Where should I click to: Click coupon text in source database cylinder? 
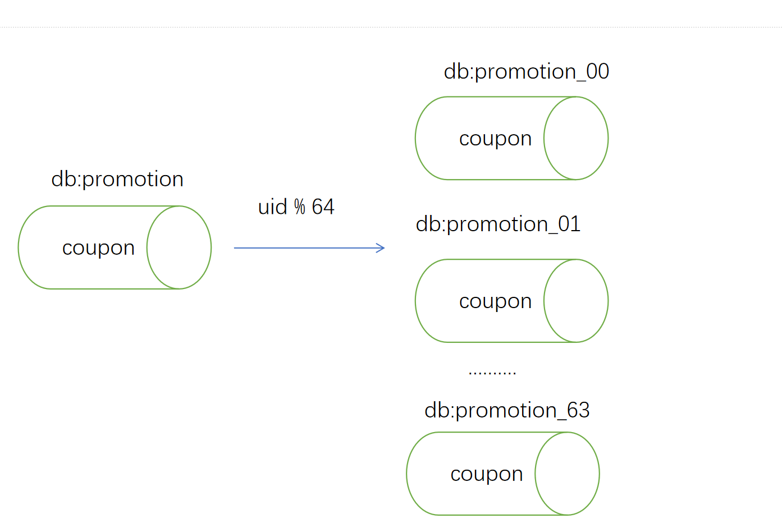(98, 248)
